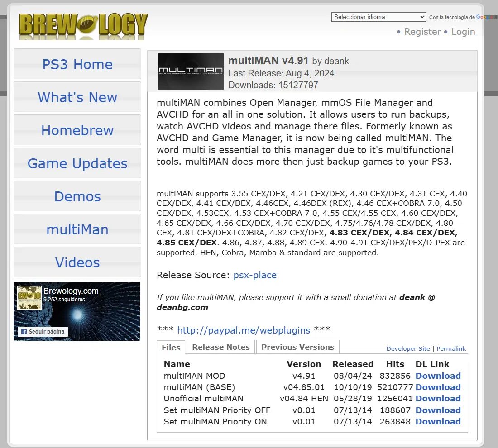Download Set multiMAN Priority OFF
This screenshot has height=448, width=498.
[438, 410]
